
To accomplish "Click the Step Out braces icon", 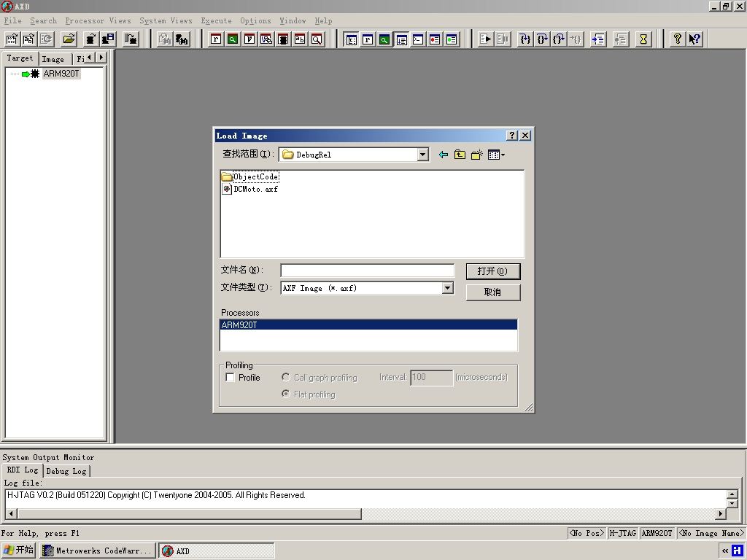I will point(559,39).
